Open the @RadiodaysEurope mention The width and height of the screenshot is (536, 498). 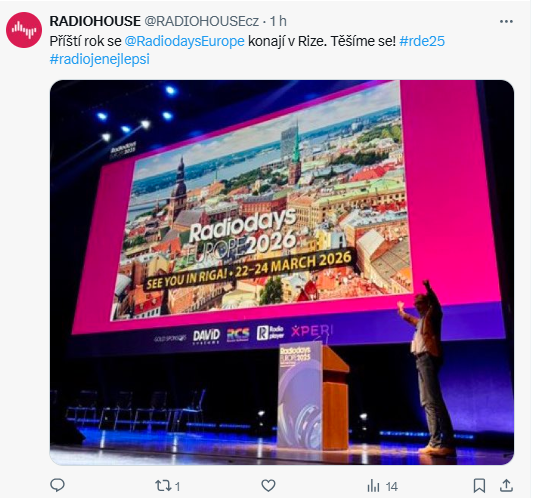185,41
